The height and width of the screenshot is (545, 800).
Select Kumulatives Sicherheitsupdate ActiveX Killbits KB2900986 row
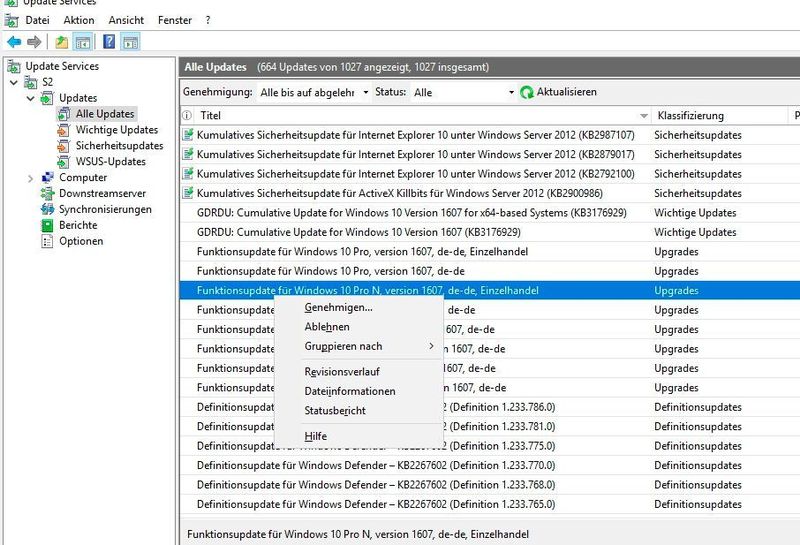[490, 193]
